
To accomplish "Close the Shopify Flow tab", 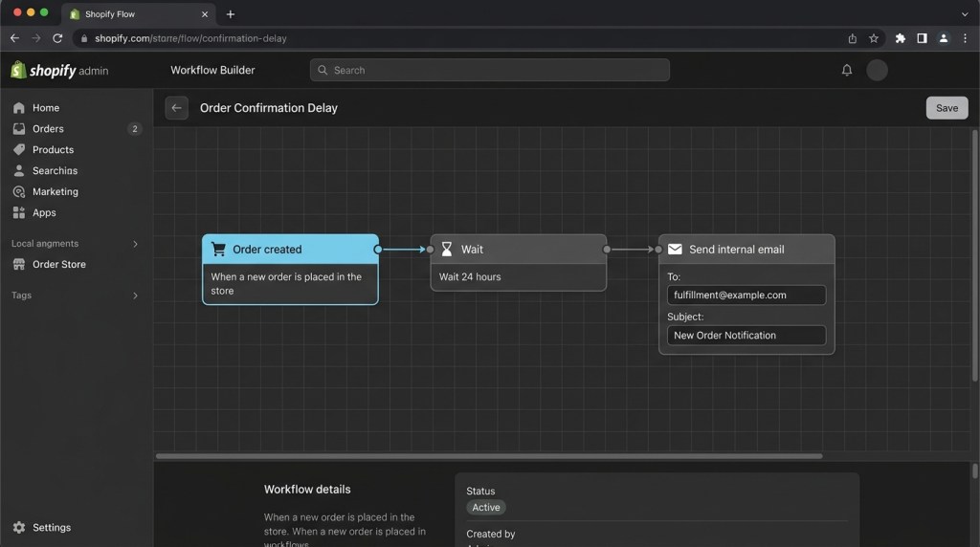I will coord(205,13).
